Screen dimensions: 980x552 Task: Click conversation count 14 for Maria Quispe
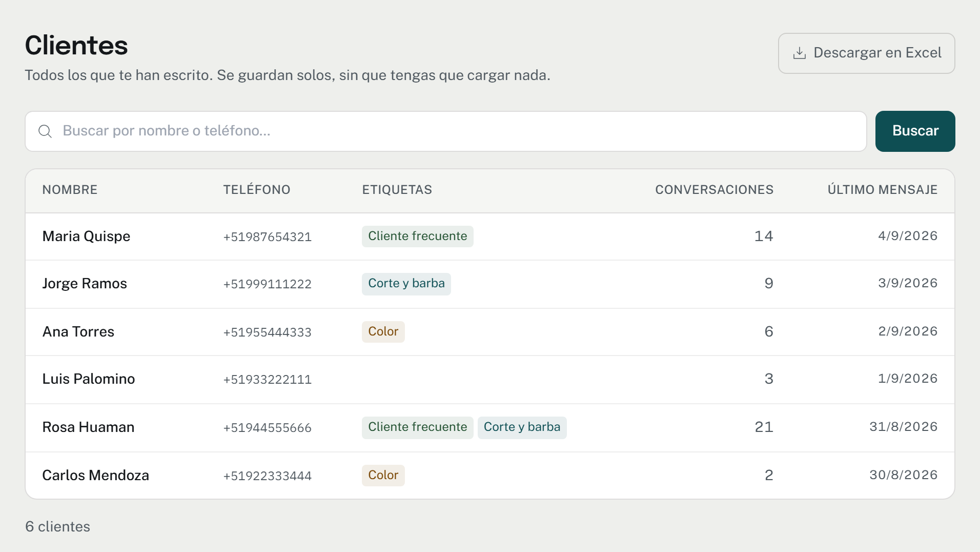pos(764,236)
